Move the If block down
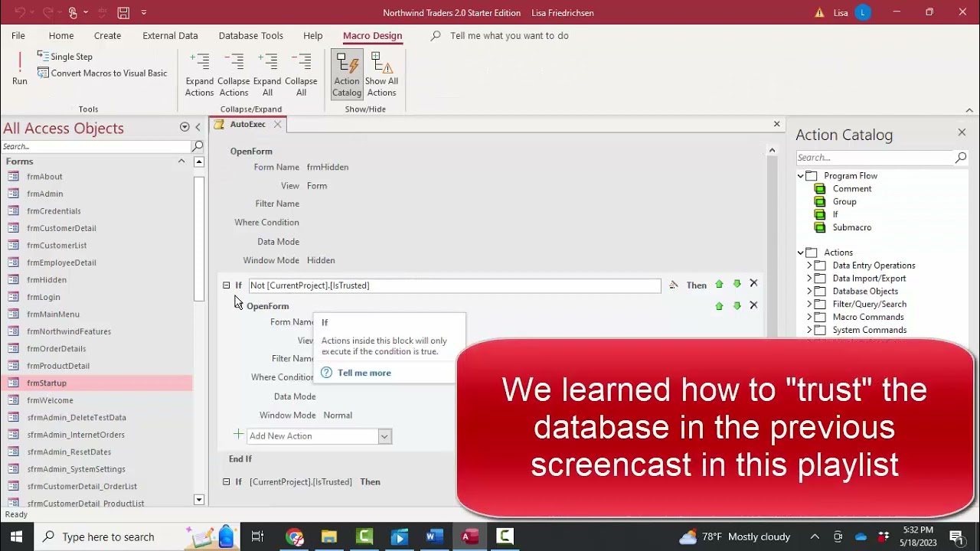 coord(737,285)
